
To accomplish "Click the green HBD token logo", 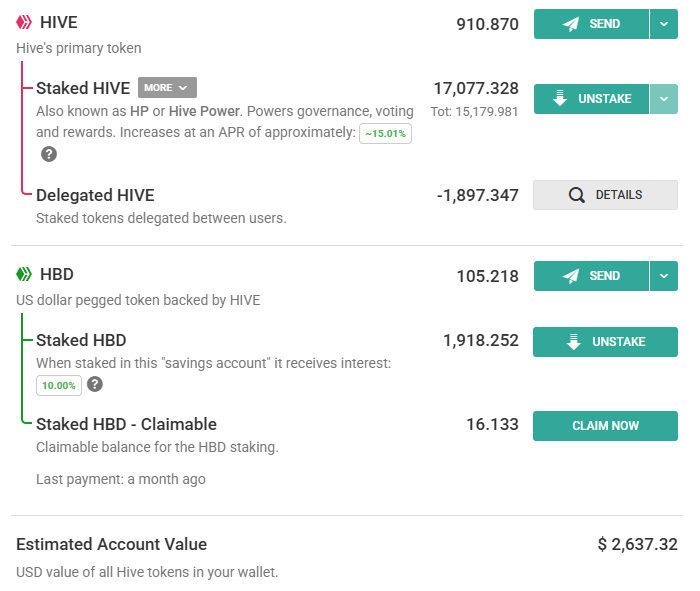I will coord(24,274).
